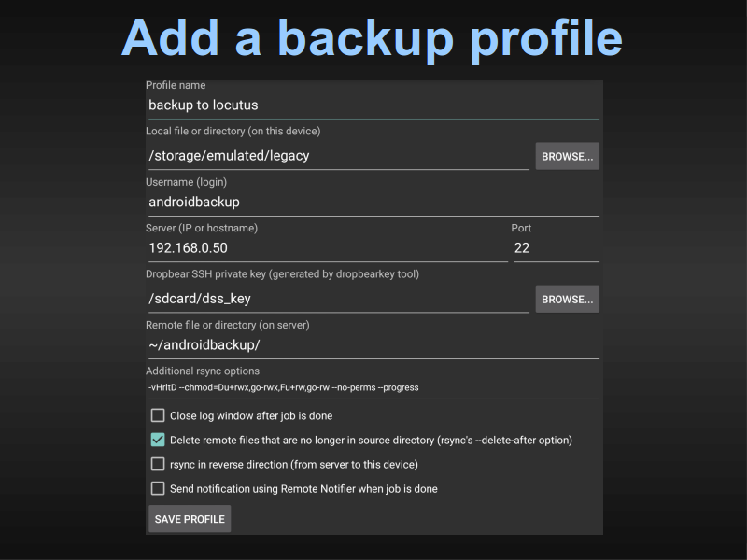Toggle Close log window after job checkbox
The image size is (747, 560).
[x=158, y=415]
